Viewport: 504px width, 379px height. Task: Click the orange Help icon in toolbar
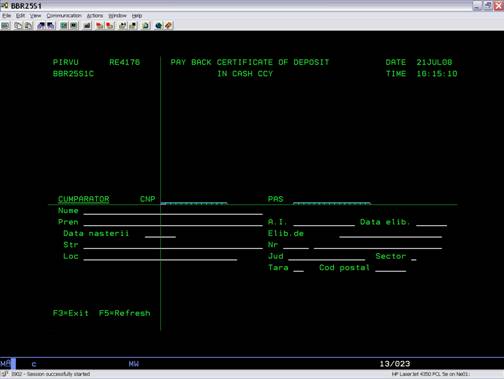pyautogui.click(x=169, y=26)
